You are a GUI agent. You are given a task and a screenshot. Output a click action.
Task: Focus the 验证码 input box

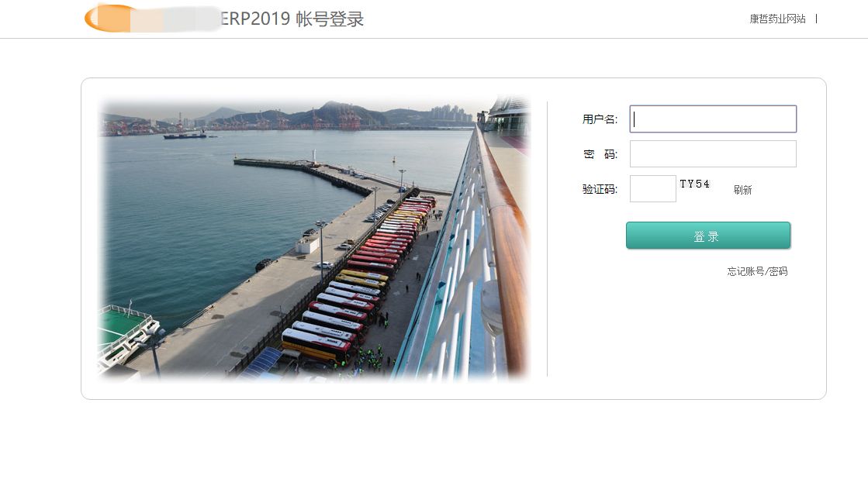click(652, 188)
